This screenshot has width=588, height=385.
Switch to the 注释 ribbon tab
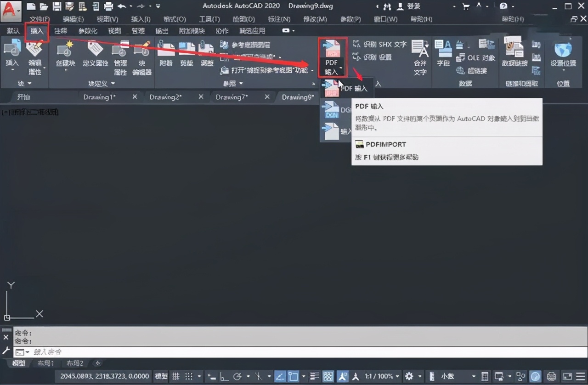click(x=61, y=31)
